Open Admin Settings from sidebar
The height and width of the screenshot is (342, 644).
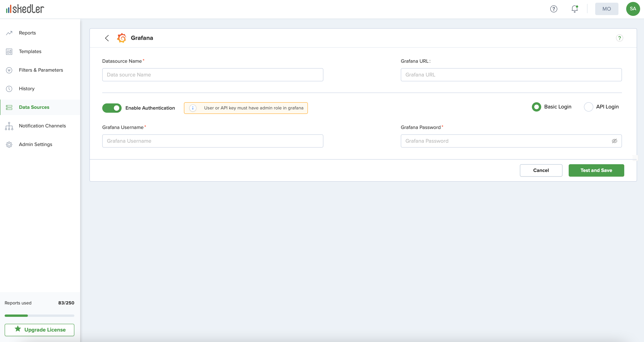click(x=35, y=144)
